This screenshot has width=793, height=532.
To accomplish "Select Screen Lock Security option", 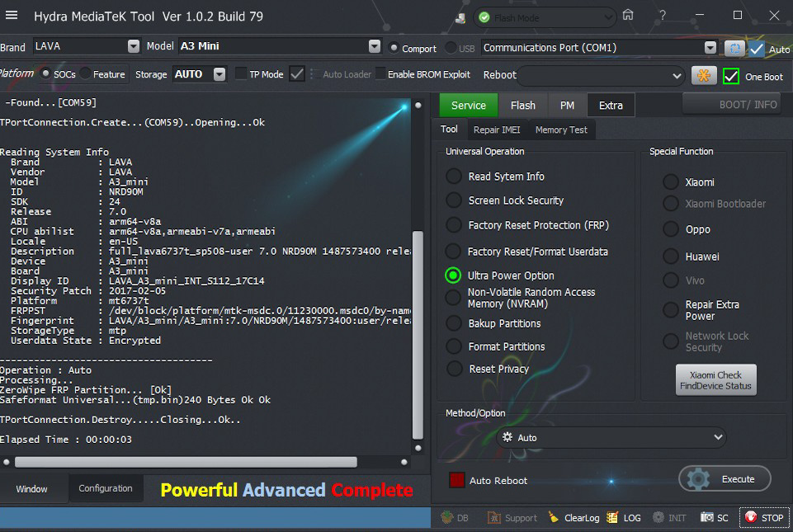I will click(454, 200).
